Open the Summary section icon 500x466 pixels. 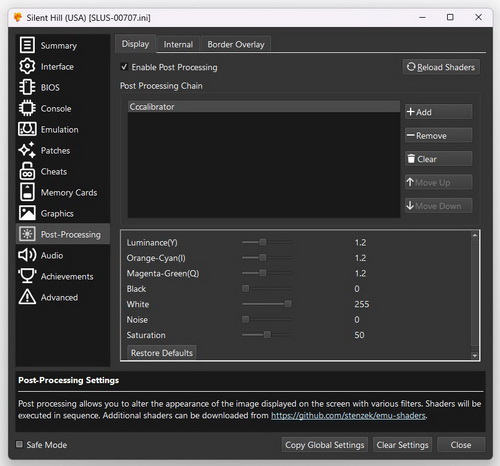[x=27, y=45]
